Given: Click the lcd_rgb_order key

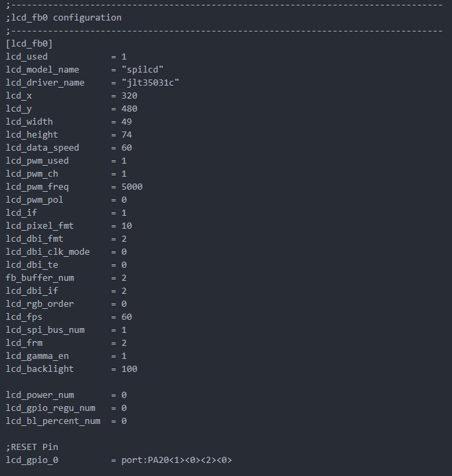Looking at the screenshot, I should [x=40, y=304].
